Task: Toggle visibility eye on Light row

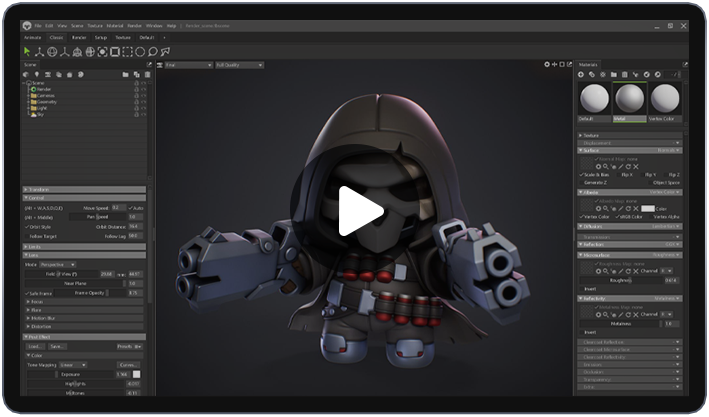Action: point(144,109)
